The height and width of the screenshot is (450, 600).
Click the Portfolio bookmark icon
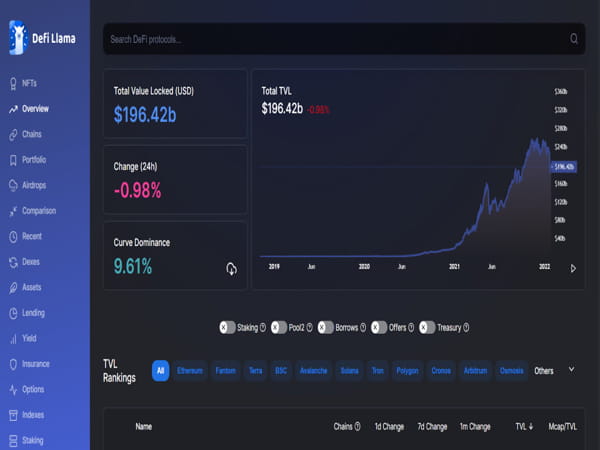pos(13,160)
